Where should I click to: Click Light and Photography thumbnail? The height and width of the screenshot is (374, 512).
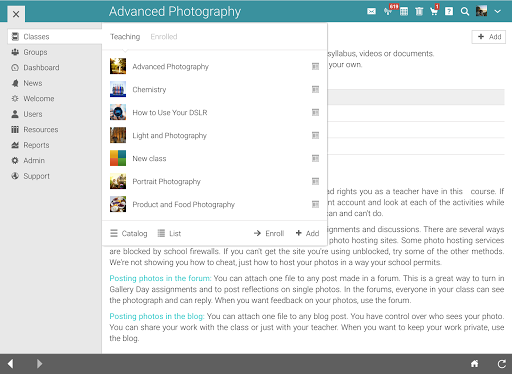pos(118,135)
